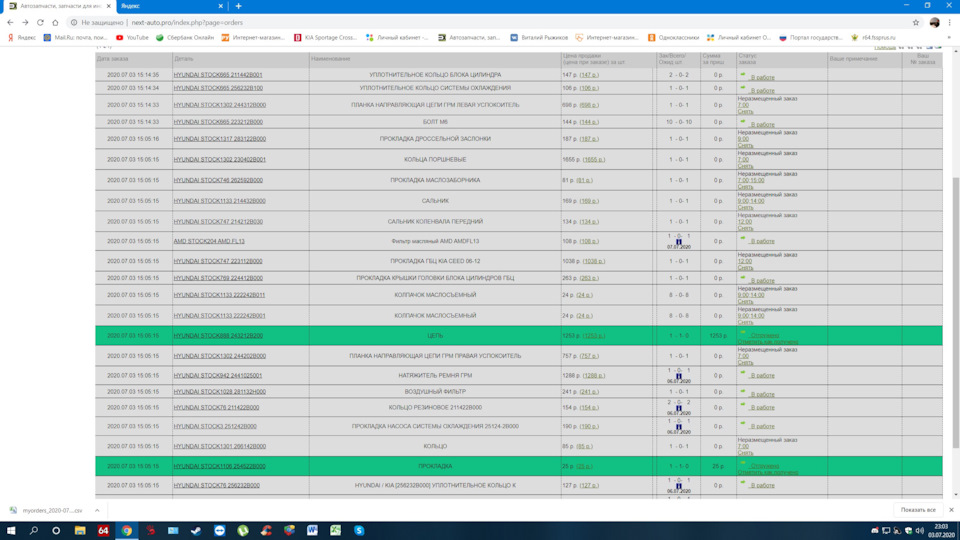Open part link HYUNDAI STOCK1302 244312B000
The width and height of the screenshot is (960, 540).
pos(219,105)
